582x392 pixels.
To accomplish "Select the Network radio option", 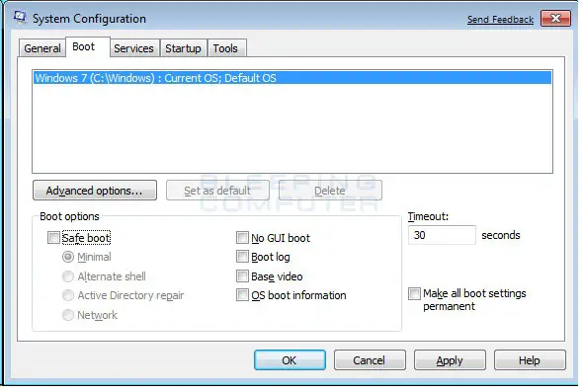I will tap(68, 315).
